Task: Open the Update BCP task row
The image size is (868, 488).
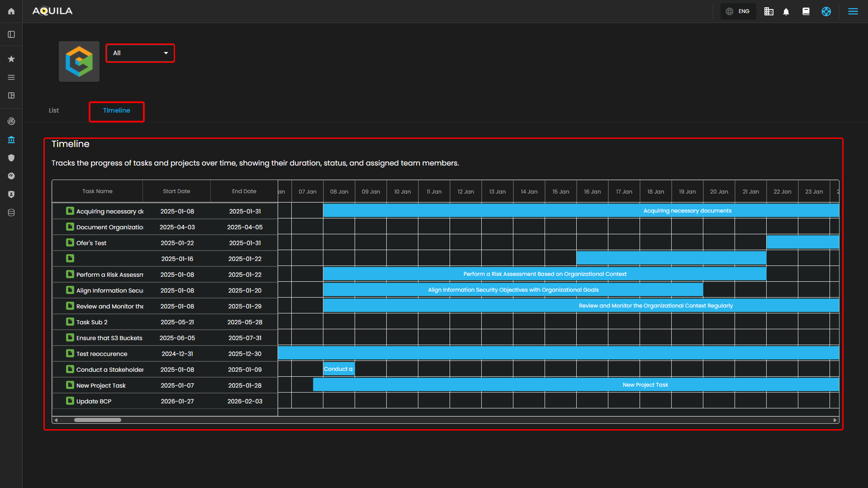Action: [x=94, y=401]
